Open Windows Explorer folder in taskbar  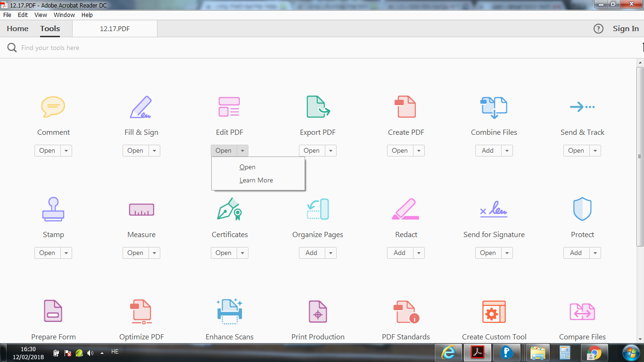tap(537, 353)
